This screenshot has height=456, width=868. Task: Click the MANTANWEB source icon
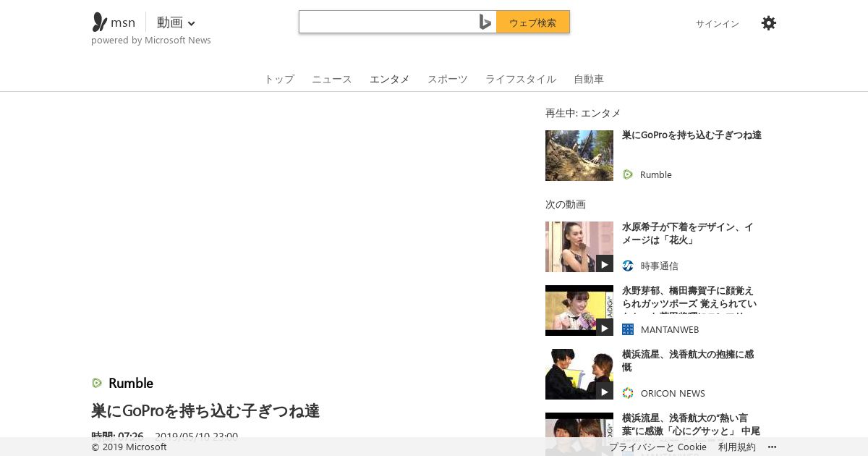628,329
